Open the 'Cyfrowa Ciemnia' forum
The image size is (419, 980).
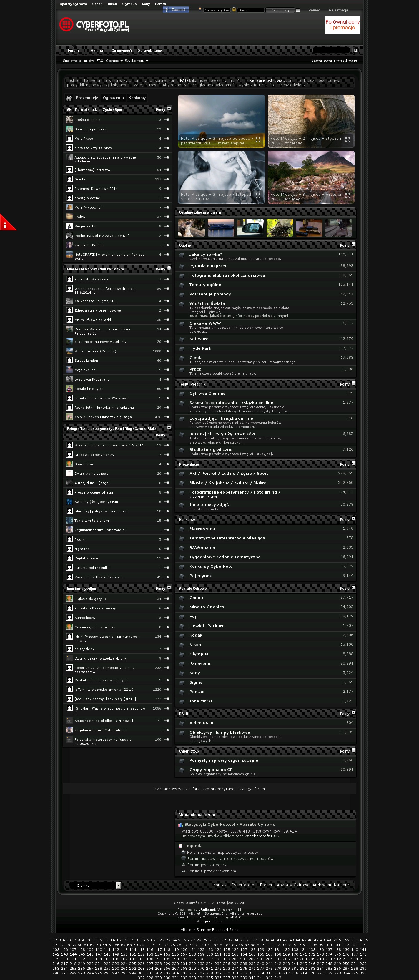208,393
